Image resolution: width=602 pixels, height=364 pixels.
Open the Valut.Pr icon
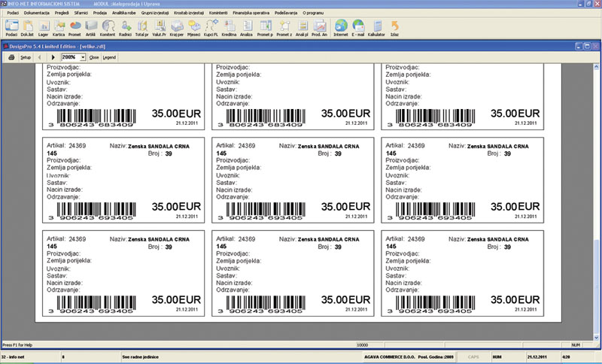click(x=159, y=28)
